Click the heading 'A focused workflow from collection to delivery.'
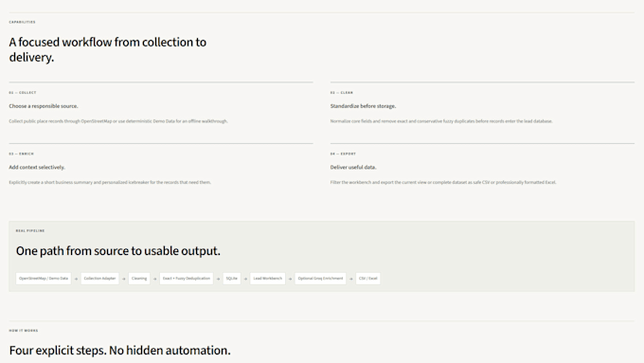Viewport: 644px width, 363px height. [108, 49]
